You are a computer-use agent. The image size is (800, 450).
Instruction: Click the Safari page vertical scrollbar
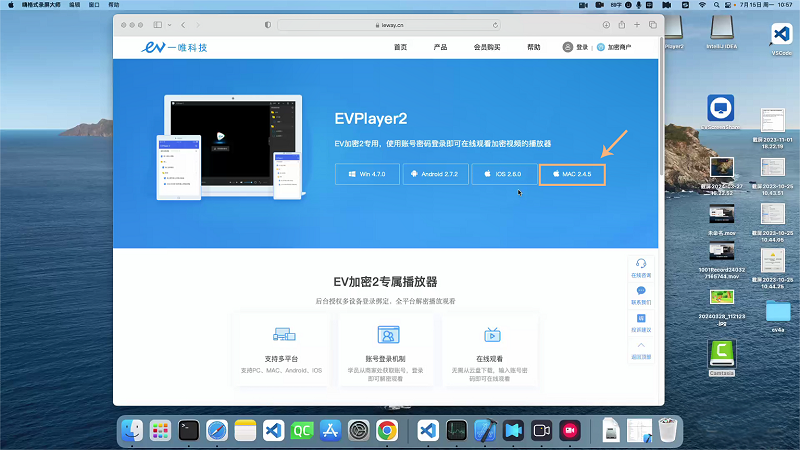click(661, 106)
